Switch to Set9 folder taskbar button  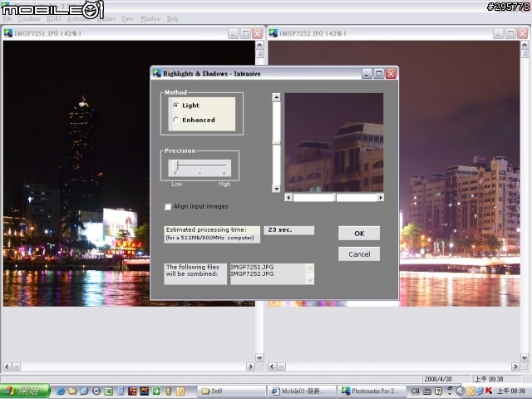(x=231, y=392)
